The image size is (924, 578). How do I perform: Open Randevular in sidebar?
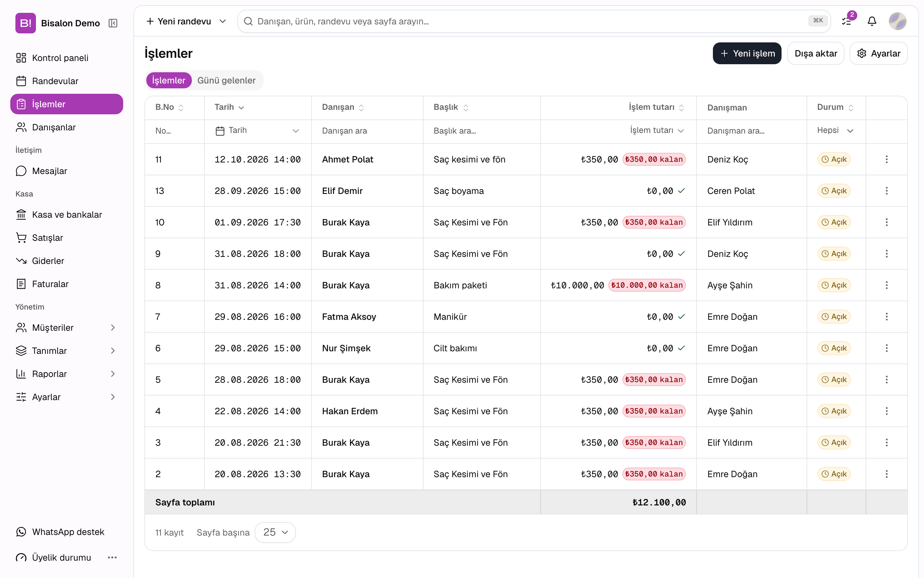click(66, 81)
